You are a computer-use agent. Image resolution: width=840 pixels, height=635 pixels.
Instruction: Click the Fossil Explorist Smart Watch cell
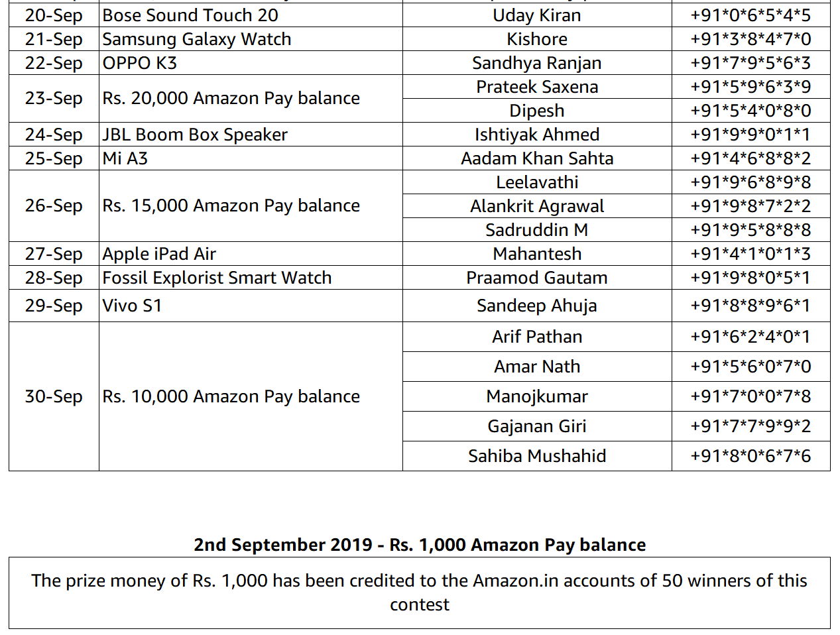(x=217, y=278)
